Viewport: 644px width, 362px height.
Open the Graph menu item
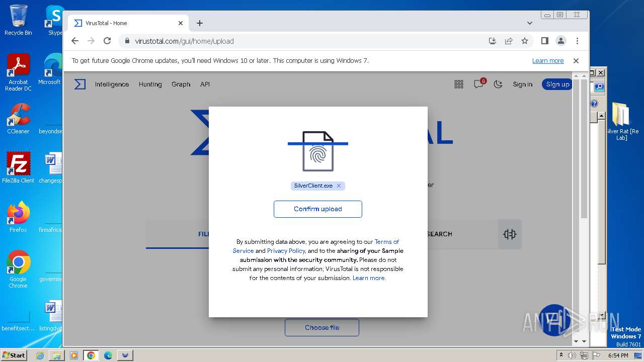pyautogui.click(x=181, y=84)
